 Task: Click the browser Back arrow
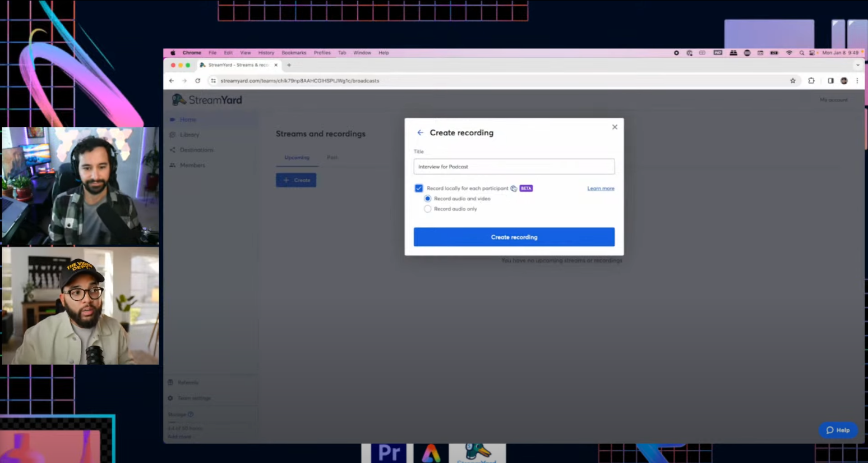pyautogui.click(x=172, y=81)
